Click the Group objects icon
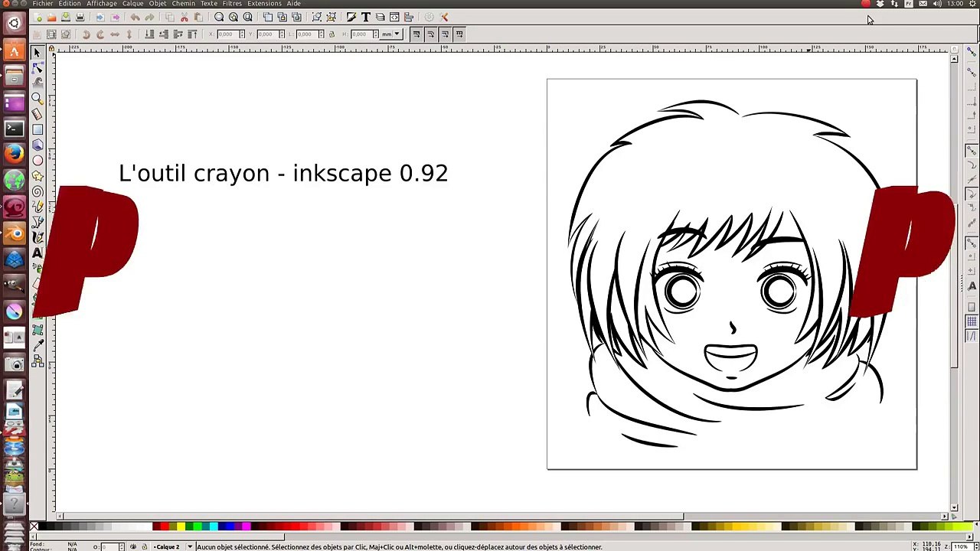 [317, 17]
